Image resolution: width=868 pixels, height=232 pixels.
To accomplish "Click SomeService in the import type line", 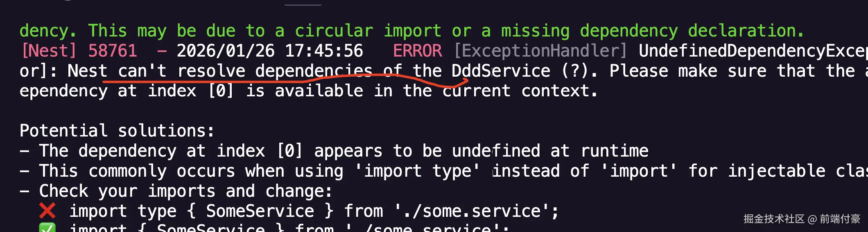I will tap(260, 211).
